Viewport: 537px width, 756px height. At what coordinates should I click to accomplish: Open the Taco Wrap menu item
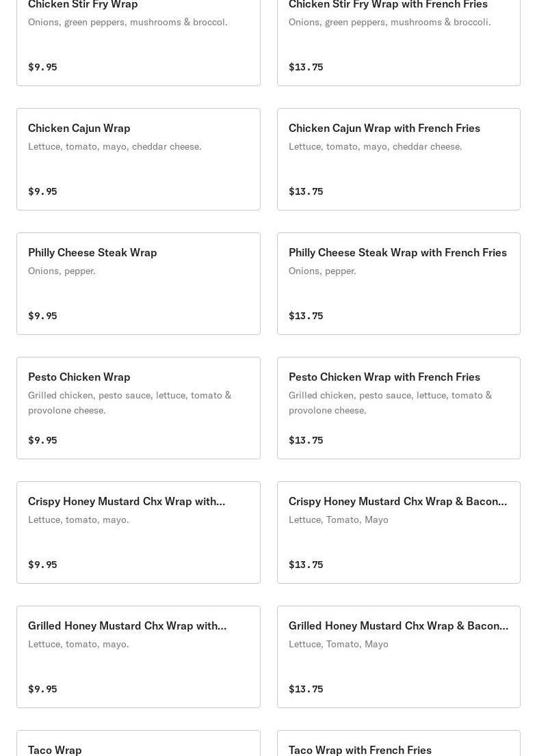point(55,749)
